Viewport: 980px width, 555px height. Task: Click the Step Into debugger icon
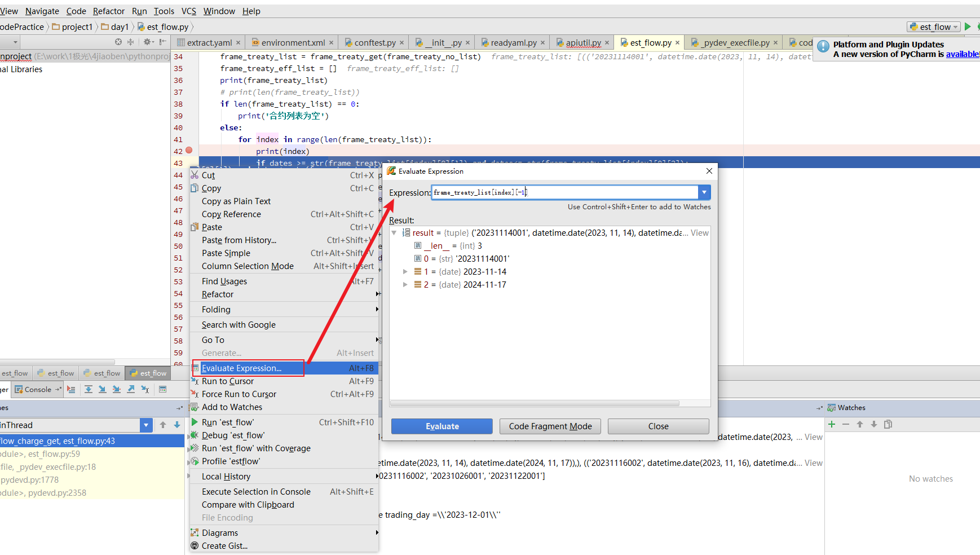tap(102, 389)
